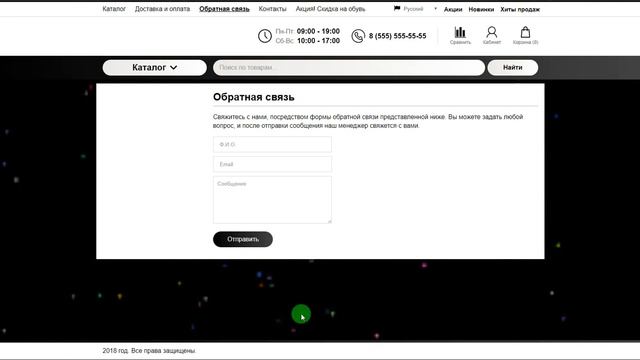The height and width of the screenshot is (360, 640).
Task: Click the phone handset icon
Action: 358,36
